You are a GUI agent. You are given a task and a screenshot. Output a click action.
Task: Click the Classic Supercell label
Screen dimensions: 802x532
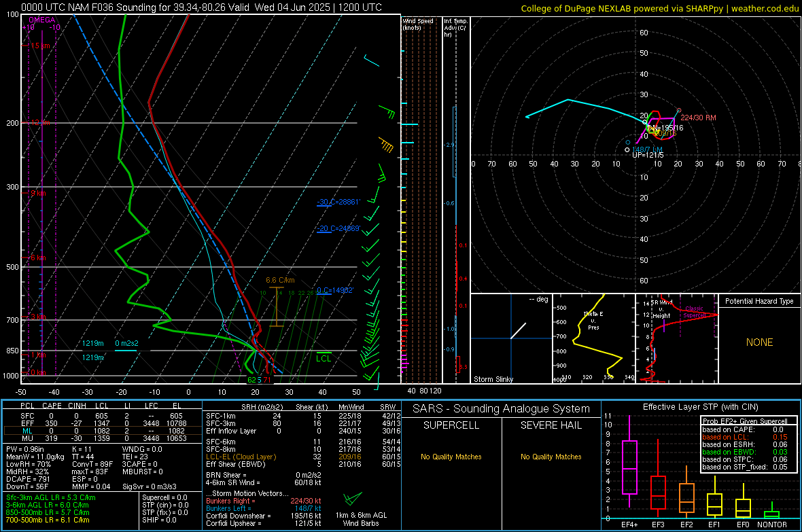coord(694,312)
